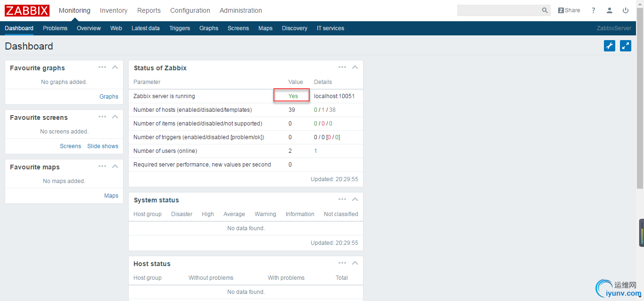The width and height of the screenshot is (644, 301).
Task: Click the Screens link in Favourite screens
Action: (70, 146)
